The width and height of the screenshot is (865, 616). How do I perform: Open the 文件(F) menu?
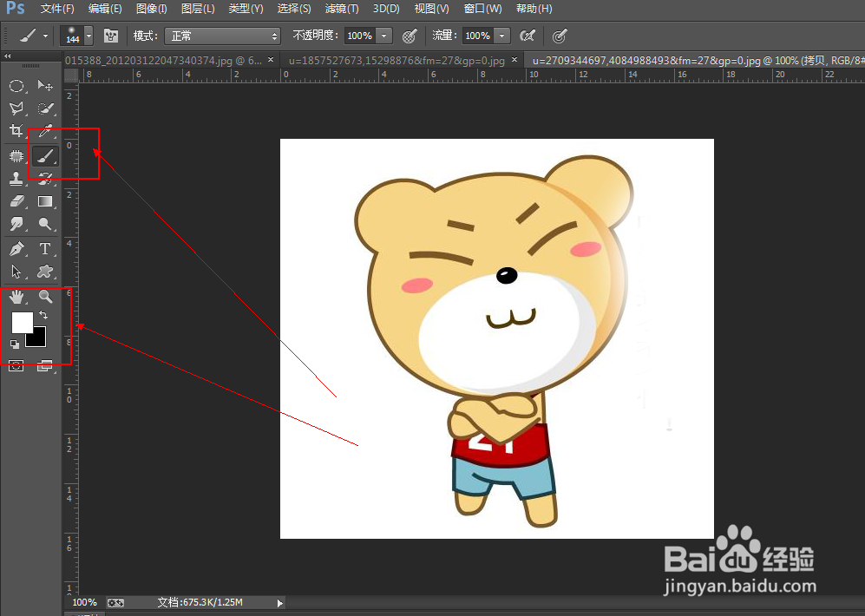[x=57, y=9]
